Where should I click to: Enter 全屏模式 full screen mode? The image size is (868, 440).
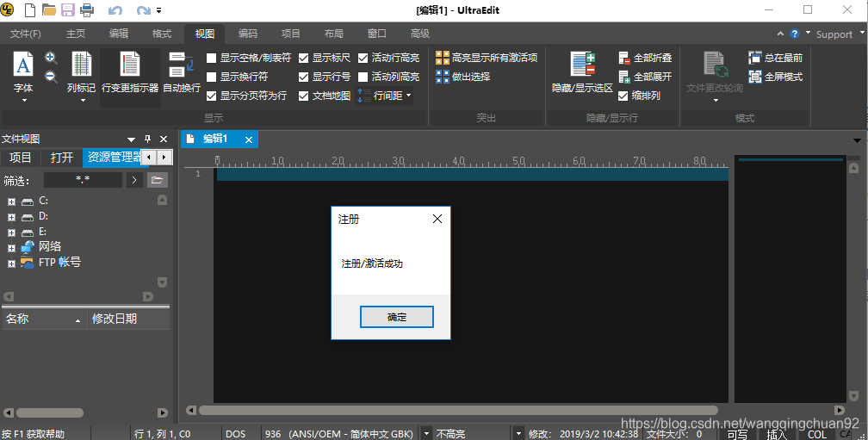776,77
